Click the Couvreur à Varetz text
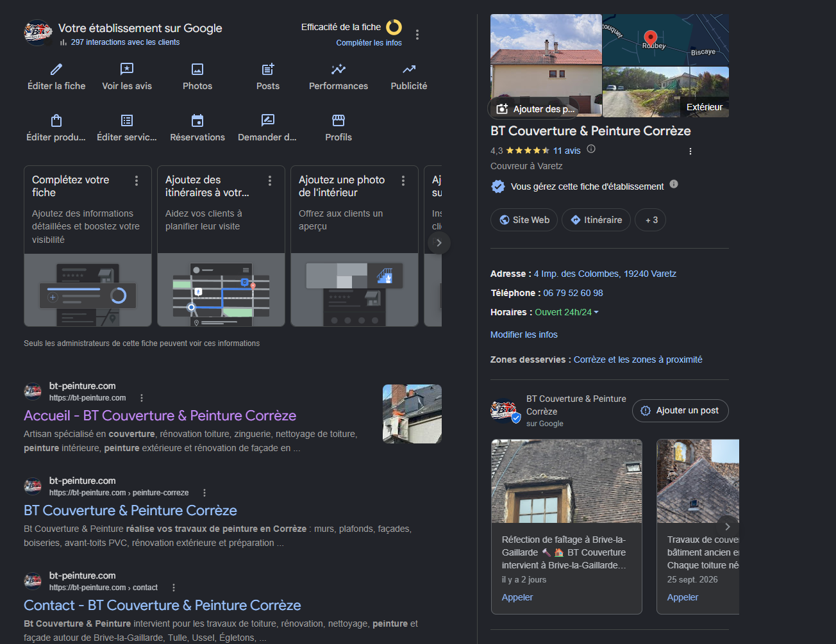836x644 pixels. [526, 166]
